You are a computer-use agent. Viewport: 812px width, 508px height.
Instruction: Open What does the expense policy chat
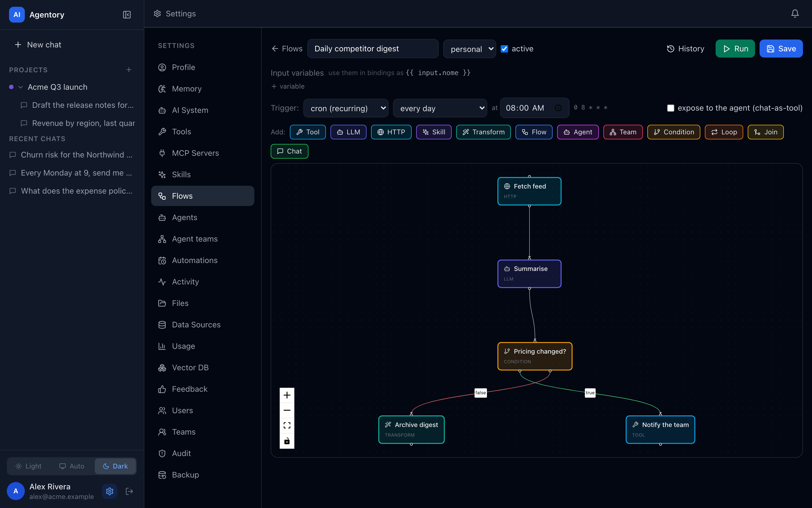coord(72,191)
